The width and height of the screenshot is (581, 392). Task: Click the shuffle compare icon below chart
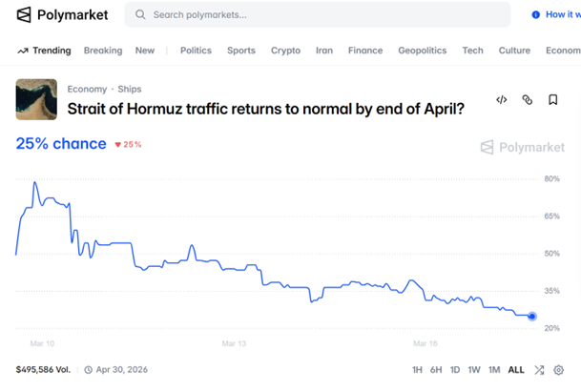click(539, 370)
